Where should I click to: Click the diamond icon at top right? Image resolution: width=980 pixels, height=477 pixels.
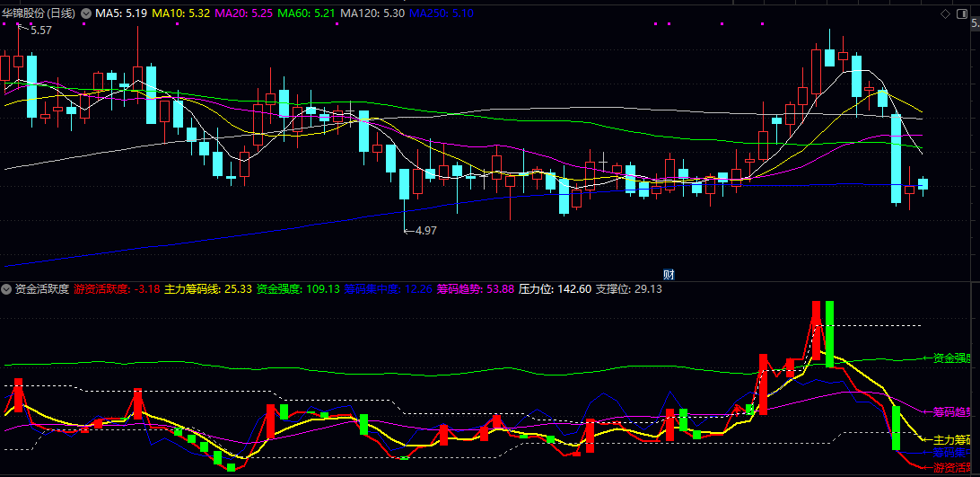pos(945,13)
